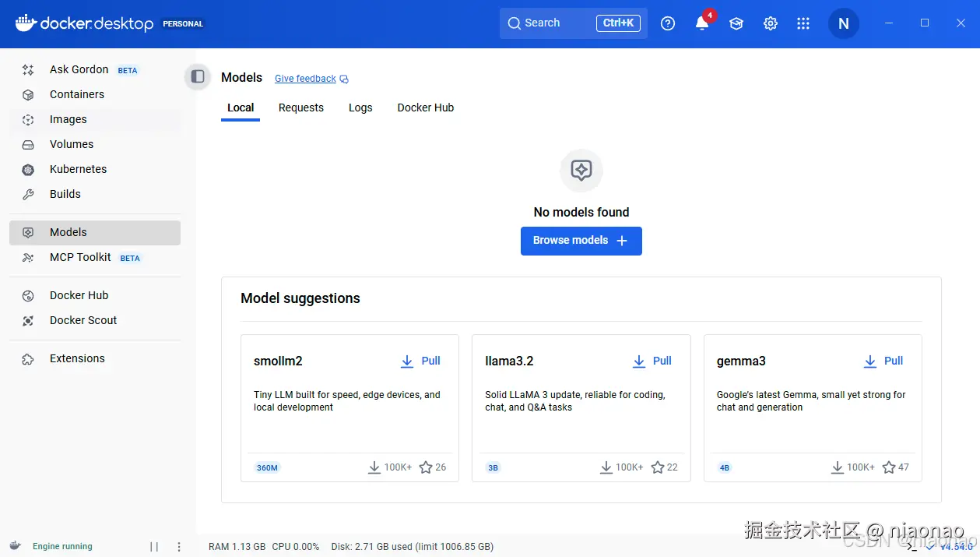
Task: Click the 360M size tag on smollm2
Action: click(x=267, y=467)
